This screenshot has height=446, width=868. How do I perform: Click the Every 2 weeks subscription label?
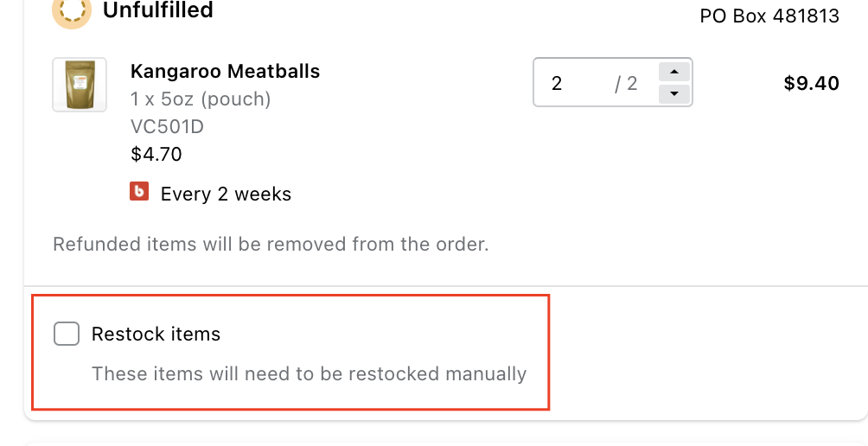point(226,194)
